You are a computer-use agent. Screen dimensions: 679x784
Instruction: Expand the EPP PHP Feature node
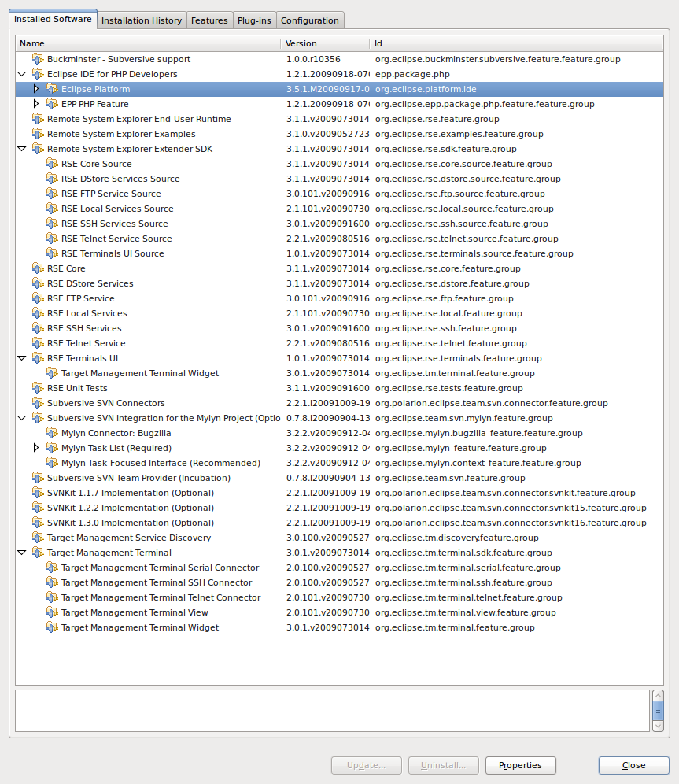36,104
